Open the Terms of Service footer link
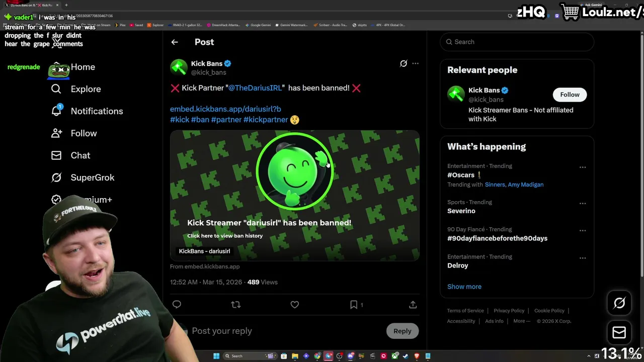Viewport: 644px width, 362px height. (x=465, y=311)
